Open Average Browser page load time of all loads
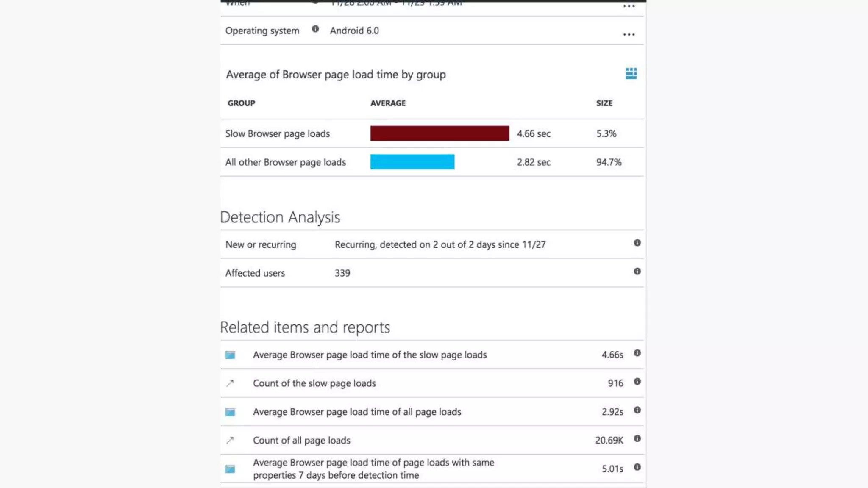The image size is (868, 488). pyautogui.click(x=357, y=412)
